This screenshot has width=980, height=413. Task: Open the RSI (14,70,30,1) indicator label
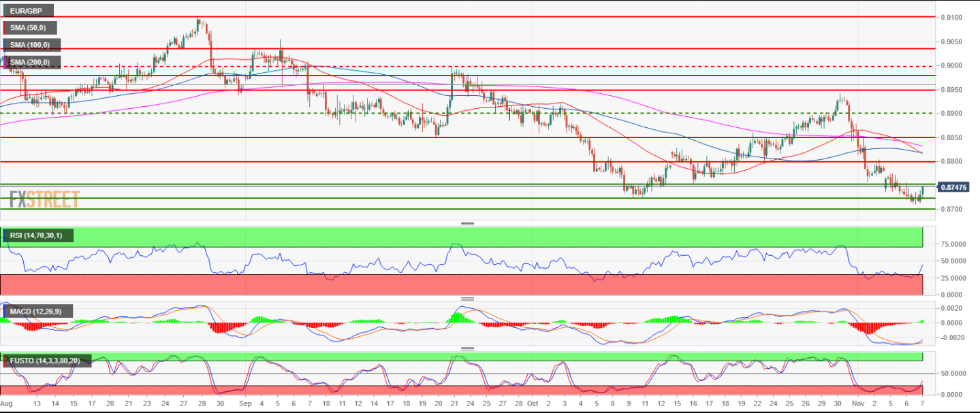click(x=38, y=236)
